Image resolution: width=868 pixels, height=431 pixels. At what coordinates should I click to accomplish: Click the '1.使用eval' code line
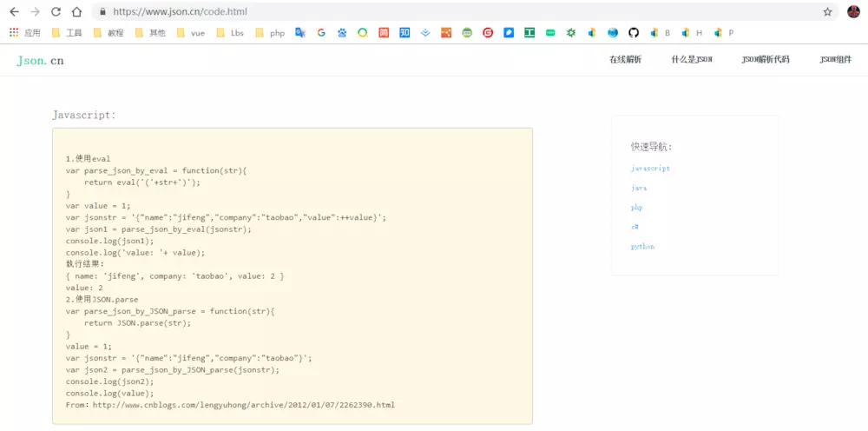pyautogui.click(x=88, y=158)
